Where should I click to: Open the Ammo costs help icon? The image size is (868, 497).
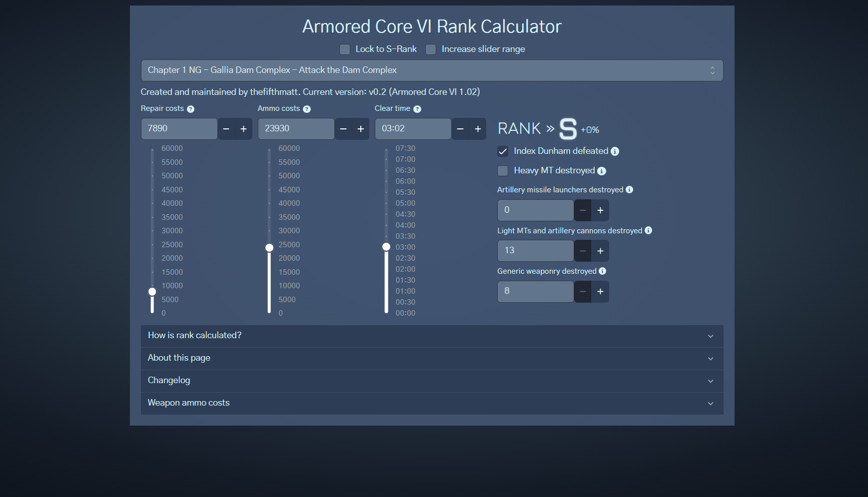tap(307, 109)
